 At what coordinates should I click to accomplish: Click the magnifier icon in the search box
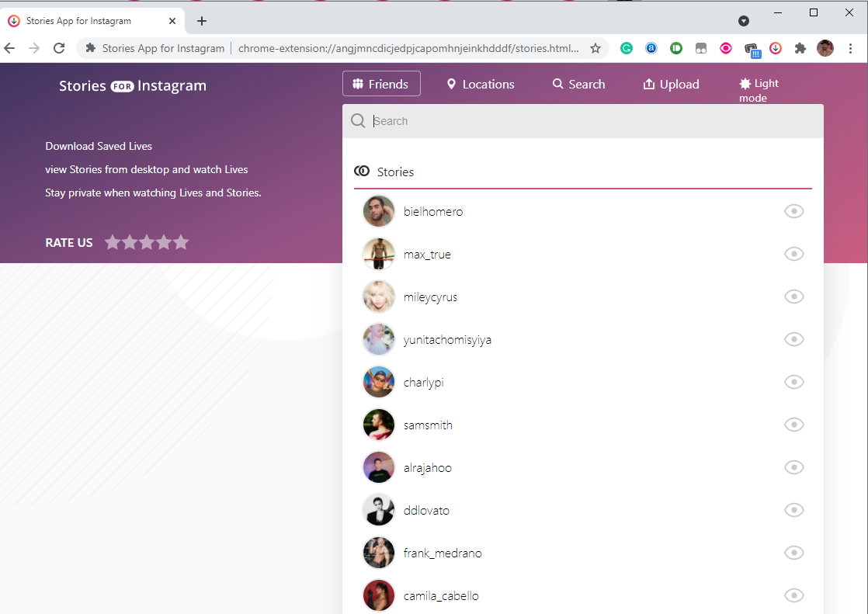[358, 121]
